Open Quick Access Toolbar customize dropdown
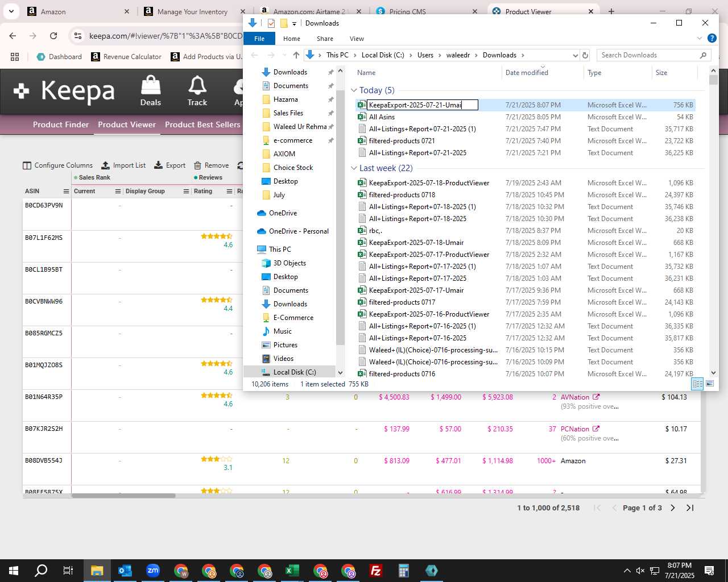728x582 pixels. [x=294, y=23]
